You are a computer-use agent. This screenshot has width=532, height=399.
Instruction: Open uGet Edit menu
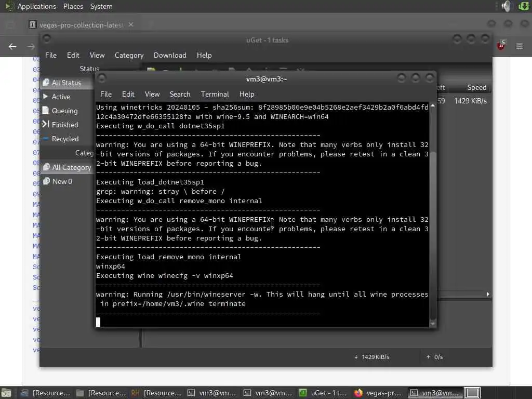[x=73, y=55]
